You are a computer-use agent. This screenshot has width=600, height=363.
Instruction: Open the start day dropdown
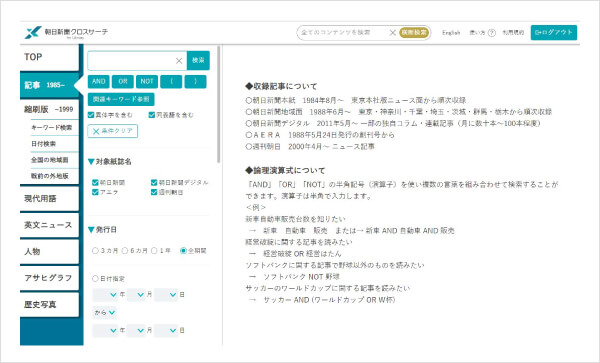166,295
